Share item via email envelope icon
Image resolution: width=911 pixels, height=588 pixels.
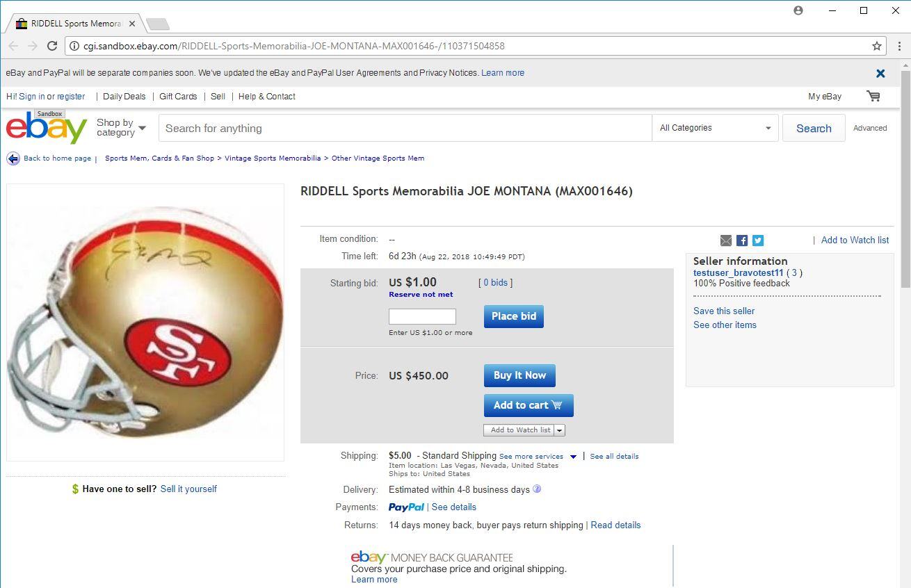coord(726,240)
